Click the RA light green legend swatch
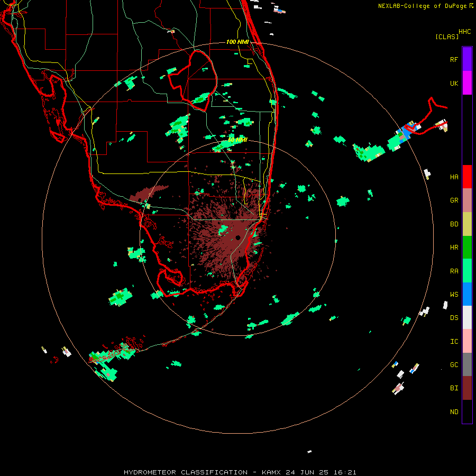476x476 pixels. coord(467,271)
